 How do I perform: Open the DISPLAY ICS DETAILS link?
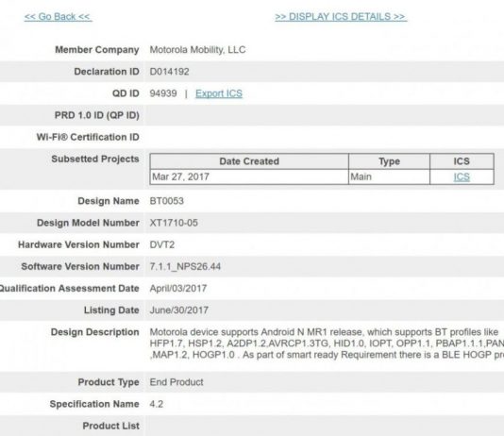341,17
